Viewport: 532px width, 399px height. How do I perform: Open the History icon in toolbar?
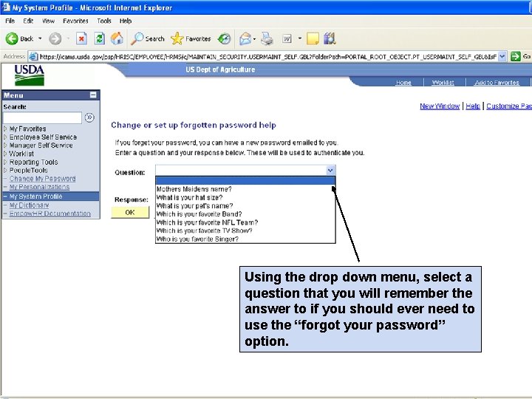[x=225, y=38]
